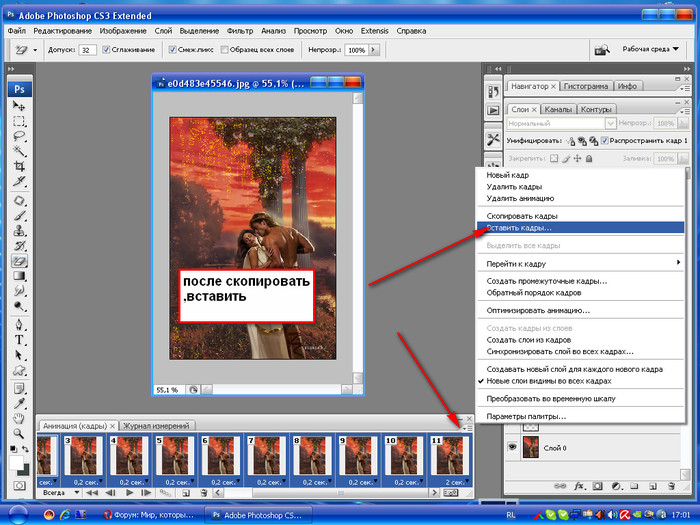Select the Slice tool
700x525 pixels.
pos(19,181)
